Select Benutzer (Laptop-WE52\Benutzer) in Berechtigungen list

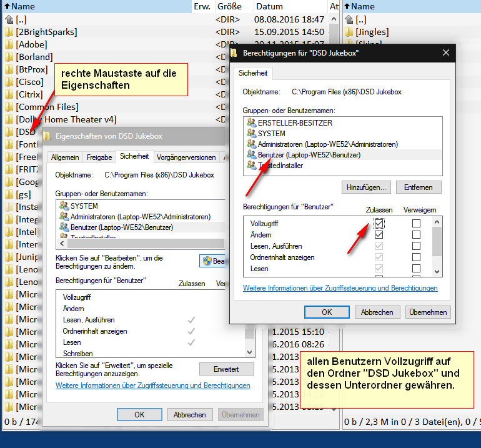pyautogui.click(x=309, y=155)
